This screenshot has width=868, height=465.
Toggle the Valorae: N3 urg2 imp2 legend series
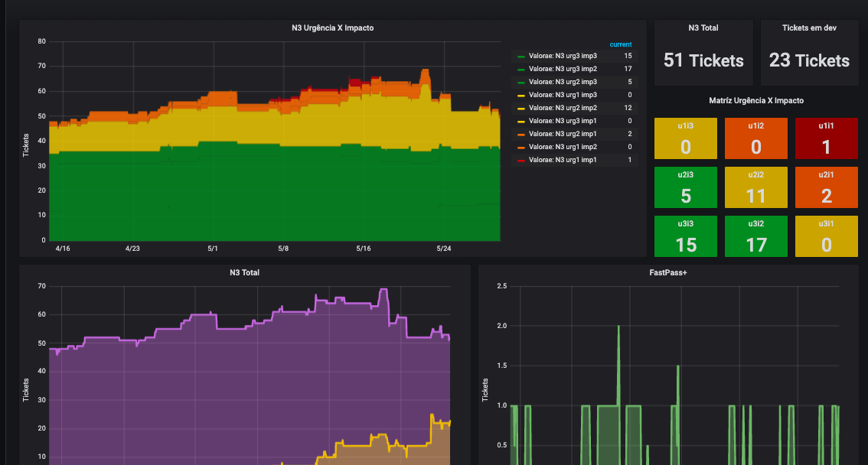563,108
